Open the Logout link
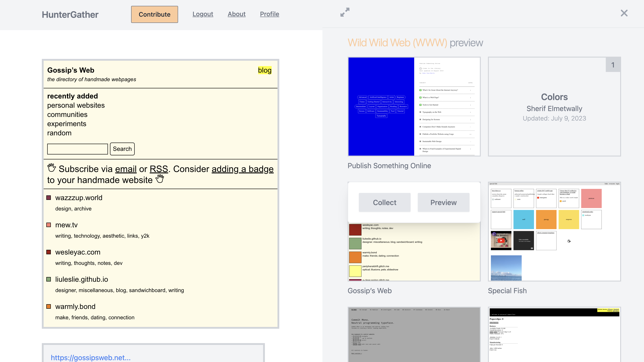Viewport: 644px width, 362px height. (x=203, y=14)
